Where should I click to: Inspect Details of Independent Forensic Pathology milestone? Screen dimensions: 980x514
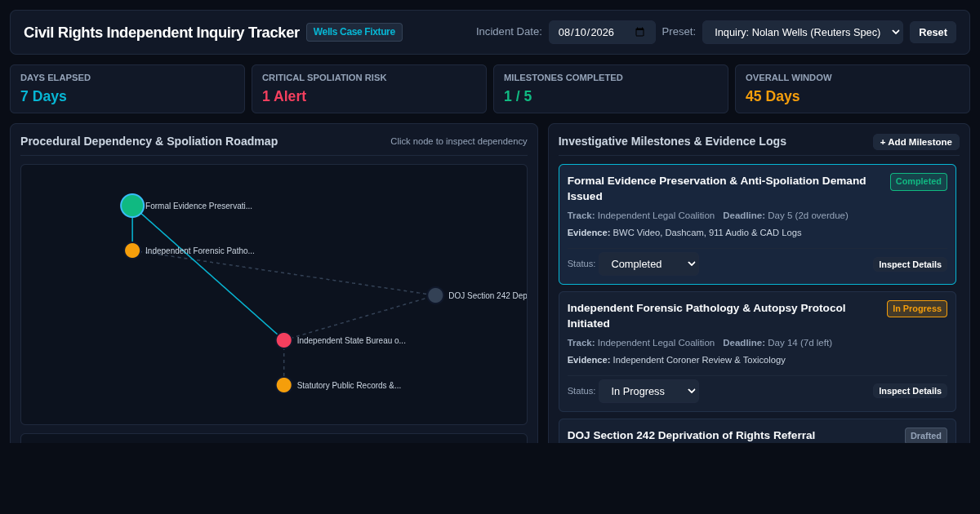point(910,391)
